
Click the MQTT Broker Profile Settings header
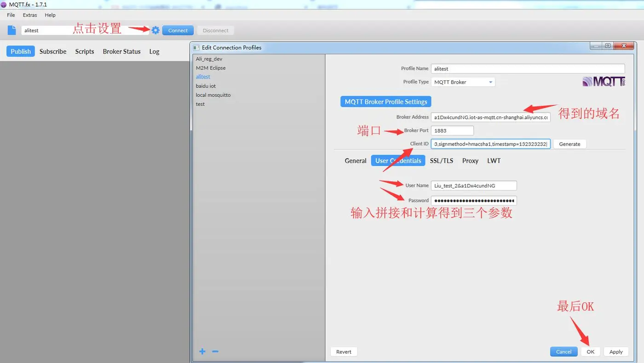[386, 102]
